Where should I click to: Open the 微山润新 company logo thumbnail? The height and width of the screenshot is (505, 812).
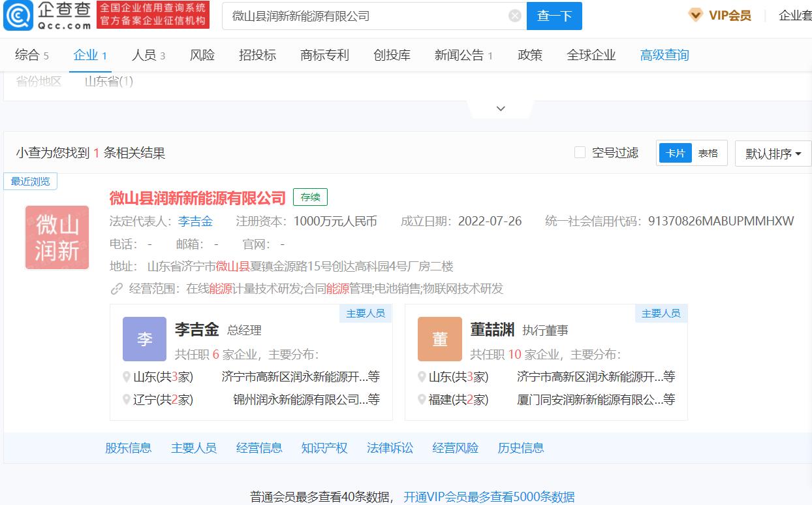[57, 237]
